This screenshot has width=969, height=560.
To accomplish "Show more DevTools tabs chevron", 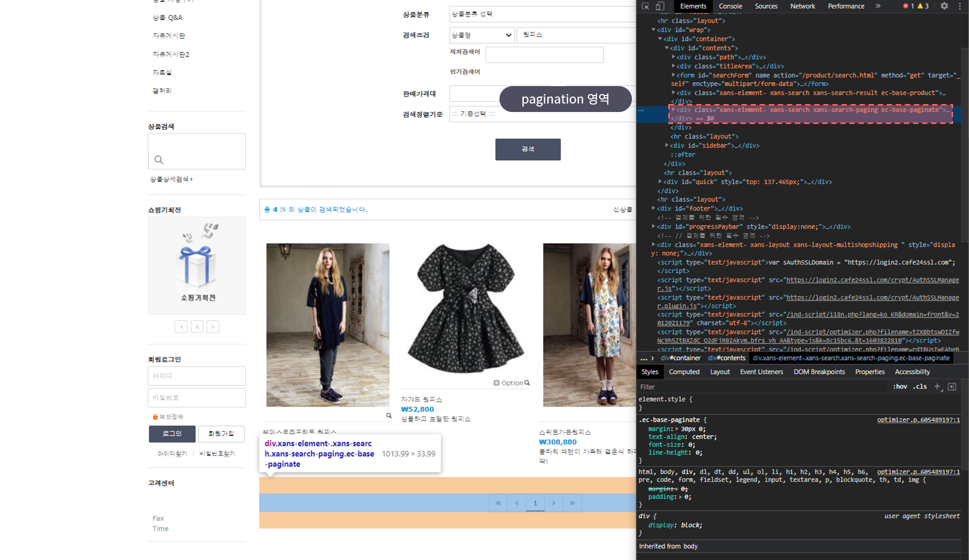I will (x=878, y=6).
